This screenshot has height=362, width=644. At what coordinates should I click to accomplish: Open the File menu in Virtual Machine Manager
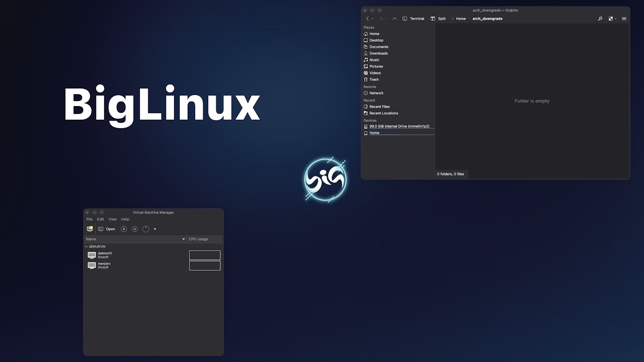[90, 219]
